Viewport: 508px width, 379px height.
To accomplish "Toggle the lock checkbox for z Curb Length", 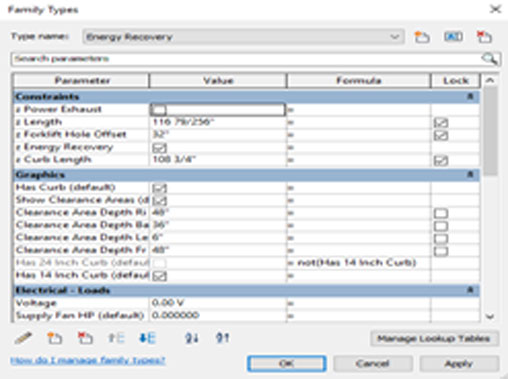I will (x=441, y=161).
